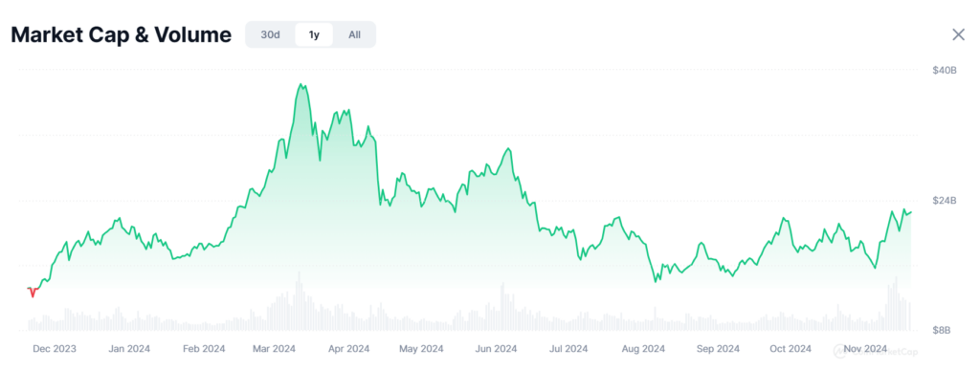
Task: Click the August 2024 lowest chart point
Action: [x=656, y=281]
